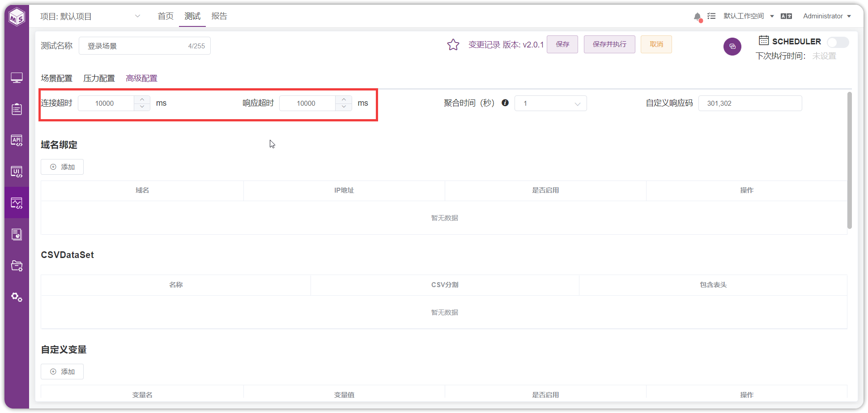Select the 报告 menu item
The width and height of the screenshot is (868, 413).
coord(219,16)
